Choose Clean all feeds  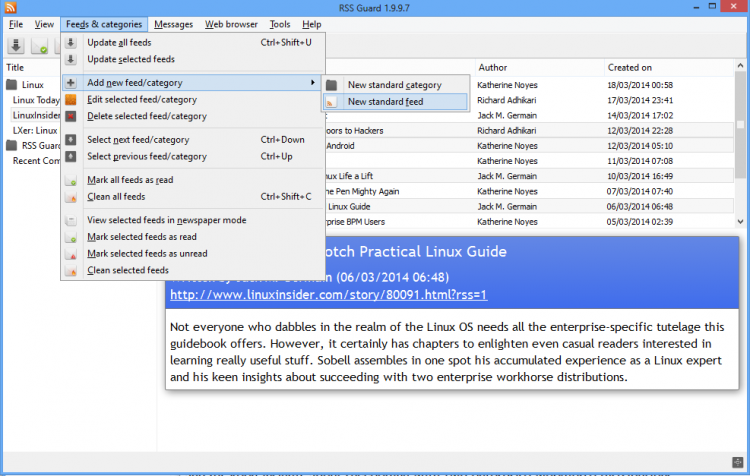193,197
